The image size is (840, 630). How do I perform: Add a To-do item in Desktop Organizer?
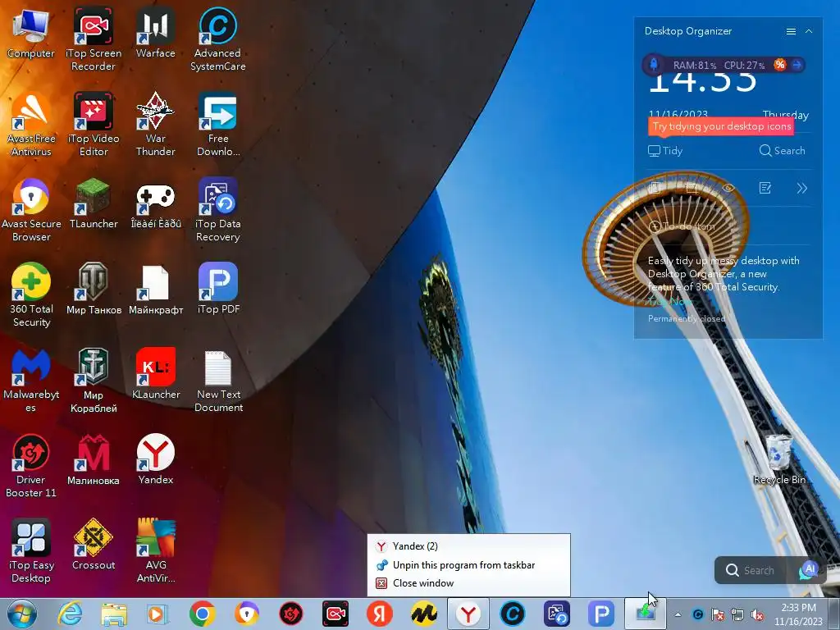pos(682,226)
